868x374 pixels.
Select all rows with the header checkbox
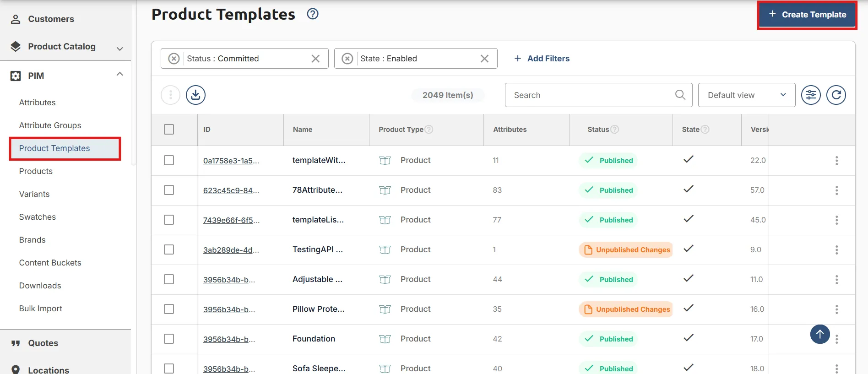tap(169, 130)
